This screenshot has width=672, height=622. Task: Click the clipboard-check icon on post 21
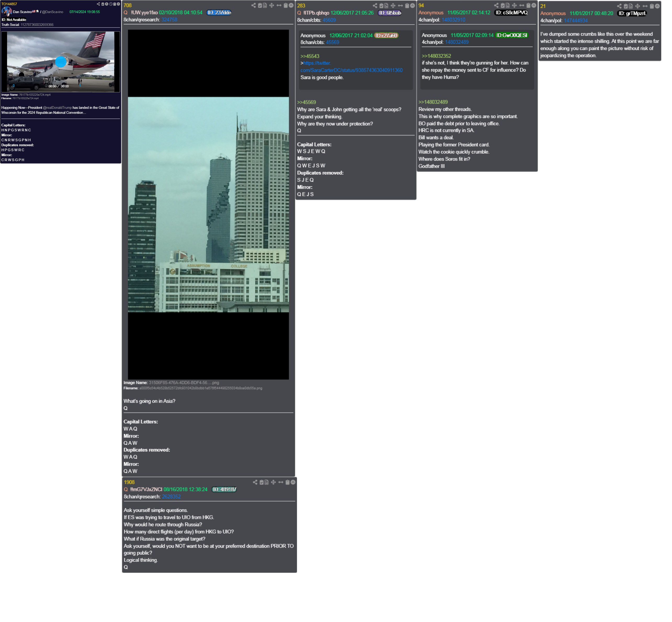point(626,6)
